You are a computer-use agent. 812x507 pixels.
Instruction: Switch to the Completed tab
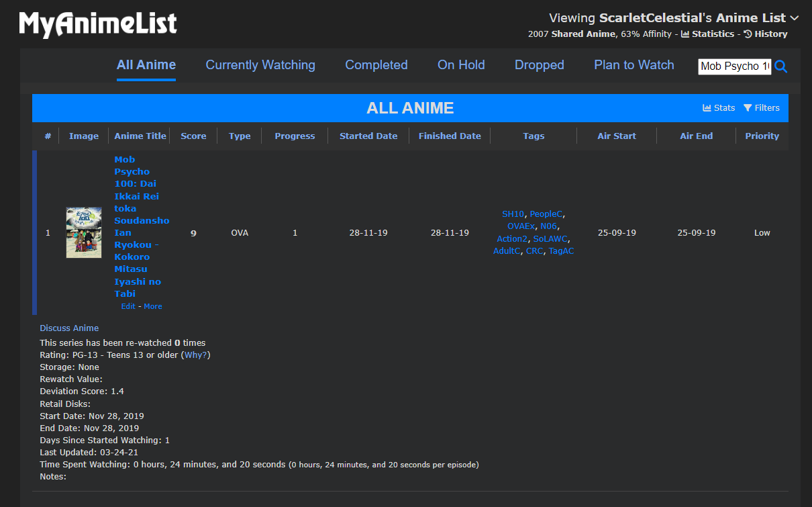(x=376, y=65)
